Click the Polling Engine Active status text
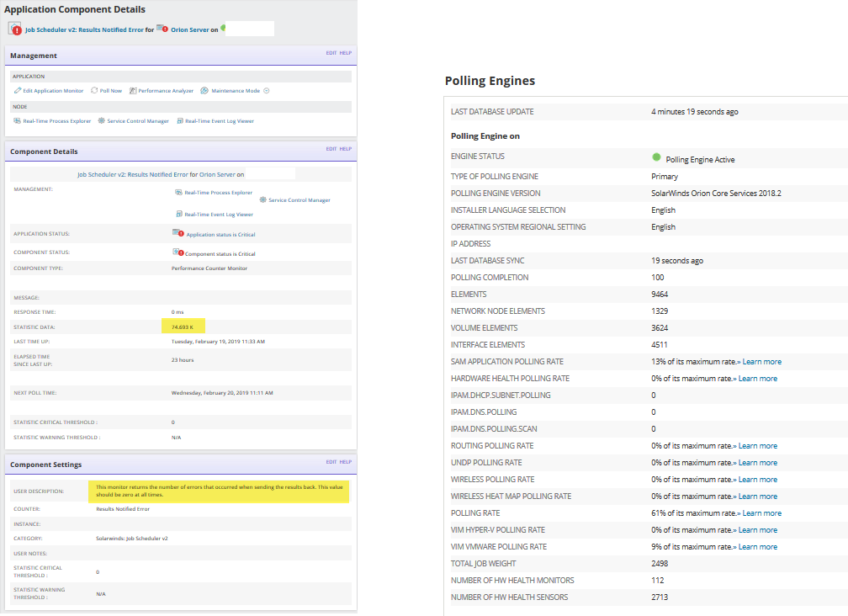848x616 pixels. pos(700,160)
